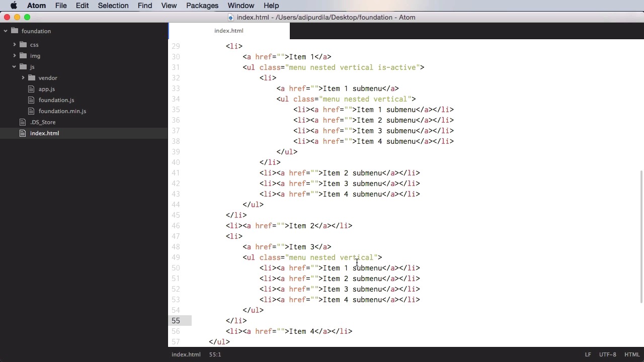Viewport: 644px width, 362px height.
Task: Click the vendor folder icon
Action: (x=32, y=78)
